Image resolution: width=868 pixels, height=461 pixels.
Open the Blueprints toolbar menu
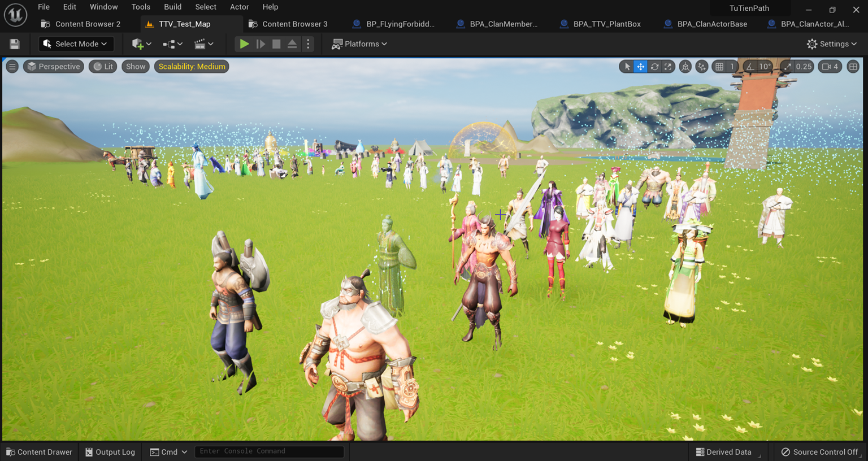pos(172,44)
